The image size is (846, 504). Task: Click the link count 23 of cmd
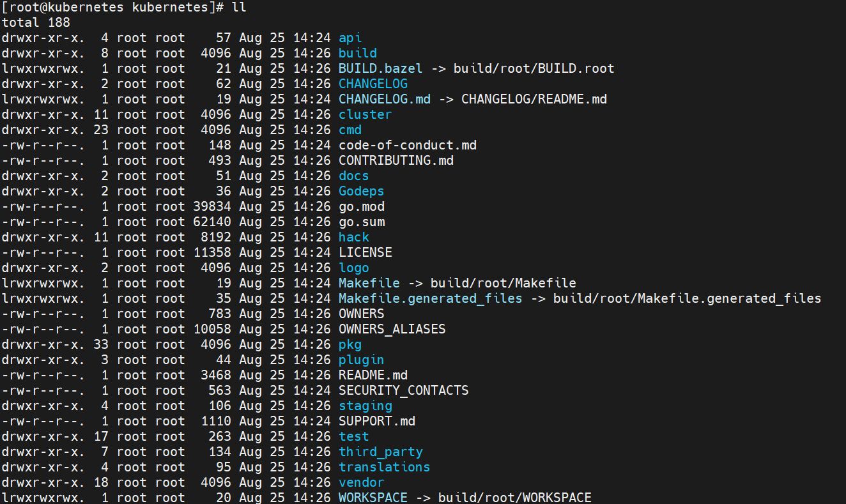[x=101, y=130]
